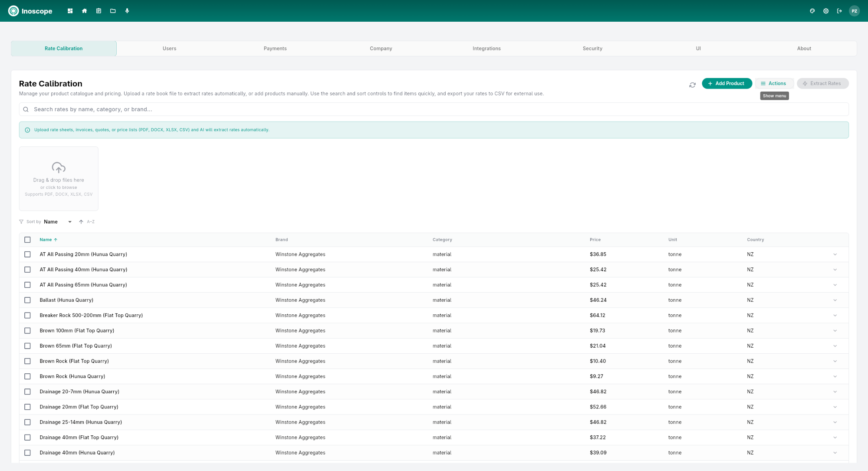Log out using the sign-out icon
This screenshot has height=471, width=868.
[839, 11]
